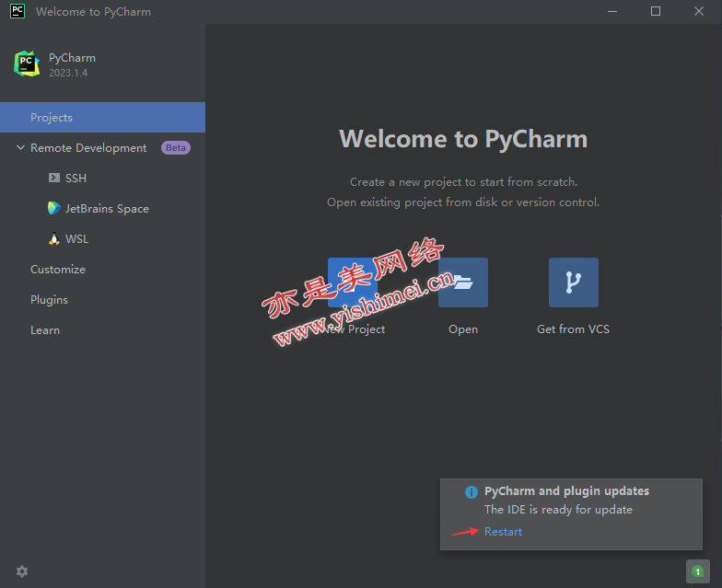The image size is (722, 588).
Task: Click 'The IDE is ready for update' text
Action: pos(558,510)
